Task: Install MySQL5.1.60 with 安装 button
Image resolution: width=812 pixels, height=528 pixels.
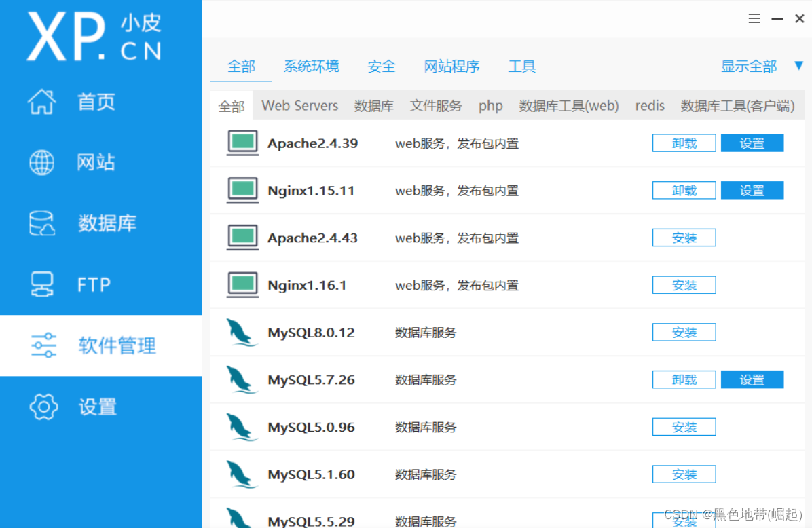Action: coord(684,474)
